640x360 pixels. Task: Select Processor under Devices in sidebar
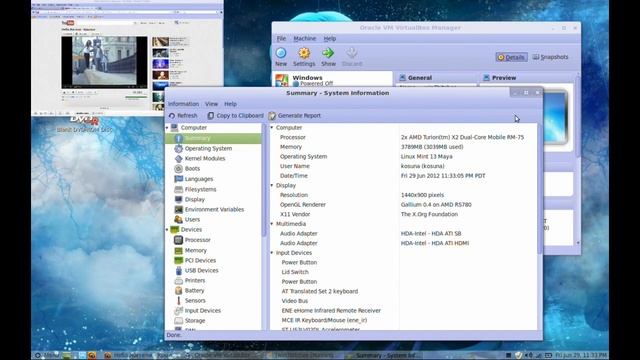[x=198, y=240]
